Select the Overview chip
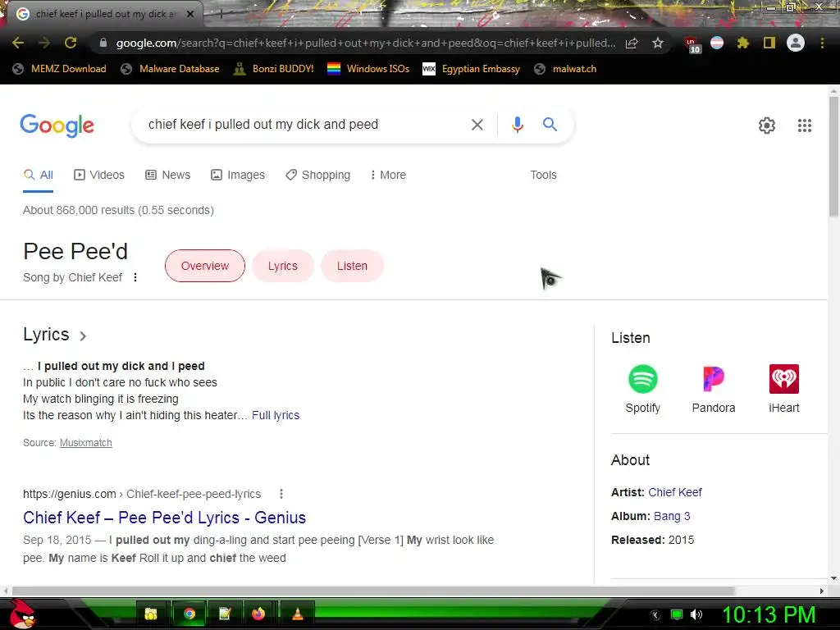 [x=204, y=266]
